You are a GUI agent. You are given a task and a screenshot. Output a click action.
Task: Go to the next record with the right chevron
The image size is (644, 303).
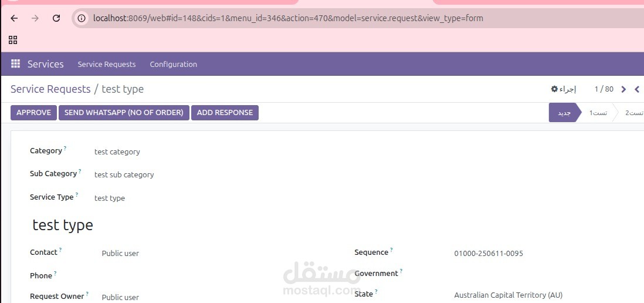click(x=624, y=89)
